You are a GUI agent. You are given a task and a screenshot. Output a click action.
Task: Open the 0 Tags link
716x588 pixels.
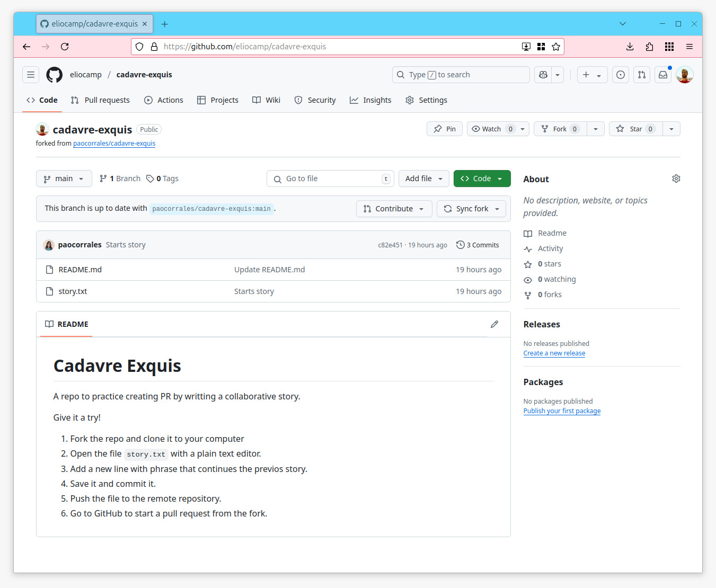[162, 179]
